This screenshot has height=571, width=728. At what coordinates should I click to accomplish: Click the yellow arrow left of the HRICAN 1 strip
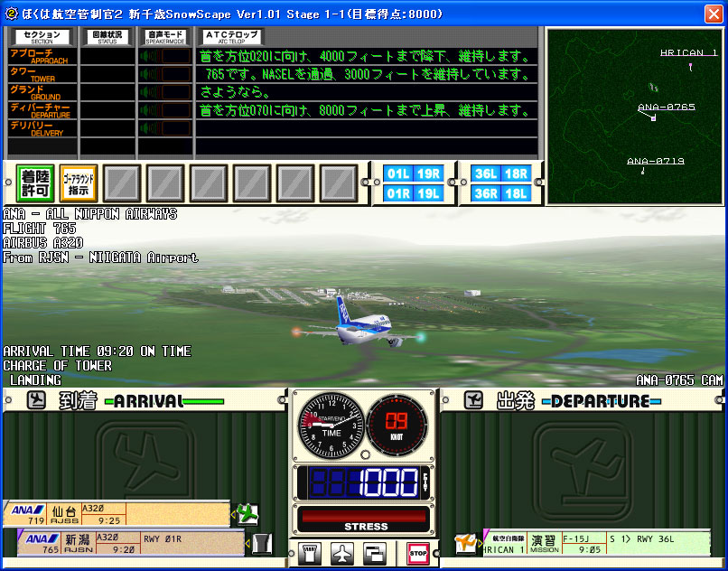pos(480,543)
